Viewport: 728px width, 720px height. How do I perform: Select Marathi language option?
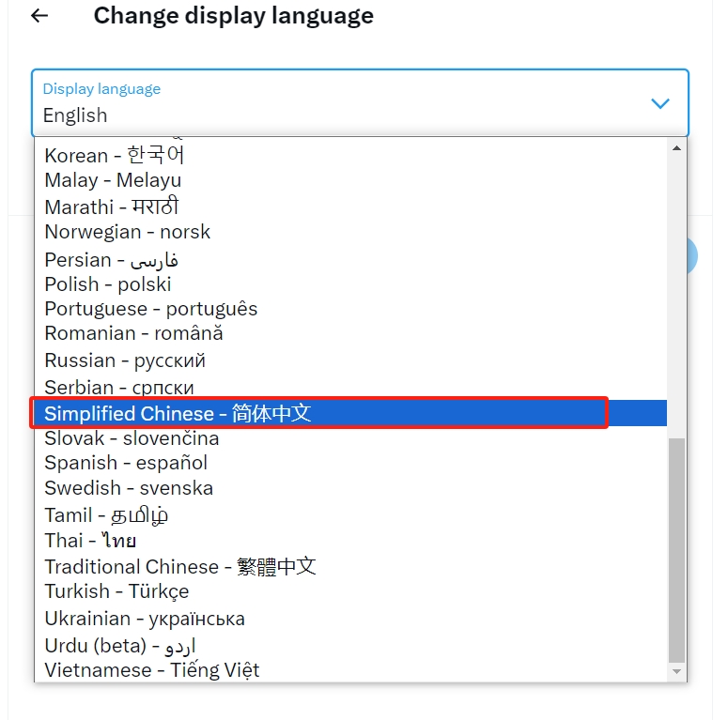click(111, 207)
